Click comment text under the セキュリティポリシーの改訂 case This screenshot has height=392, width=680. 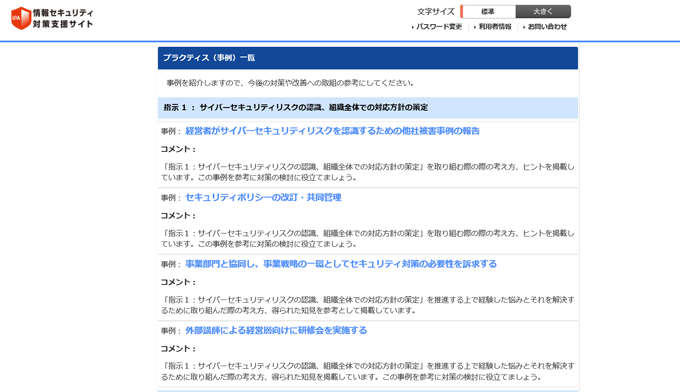point(368,238)
